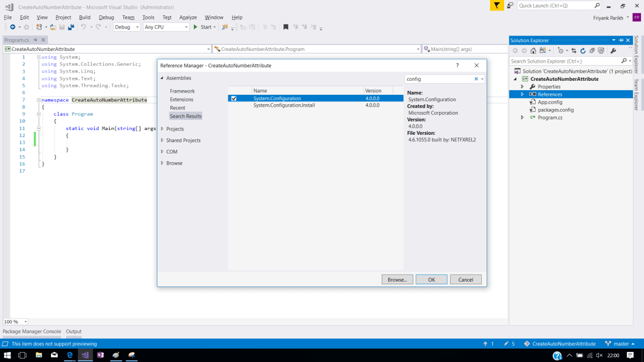Image resolution: width=644 pixels, height=362 pixels.
Task: Click the bookmark icon in the toolbar
Action: click(286, 27)
